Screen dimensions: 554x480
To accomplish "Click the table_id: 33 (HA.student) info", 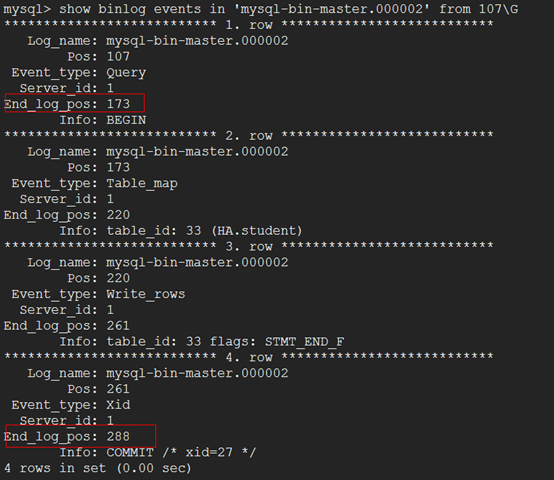I will click(x=205, y=231).
